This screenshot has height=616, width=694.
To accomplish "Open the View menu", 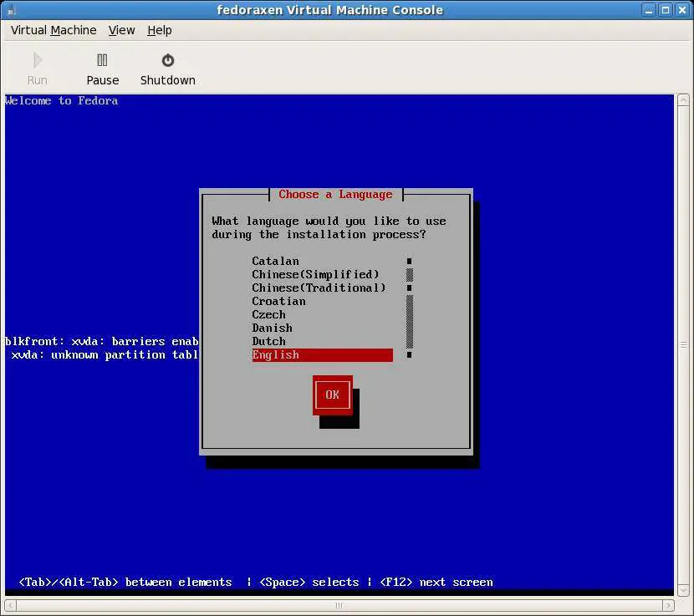I will 121,30.
